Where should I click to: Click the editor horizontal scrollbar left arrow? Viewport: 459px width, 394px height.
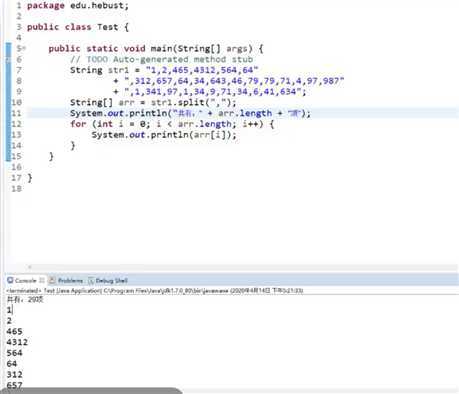point(29,267)
